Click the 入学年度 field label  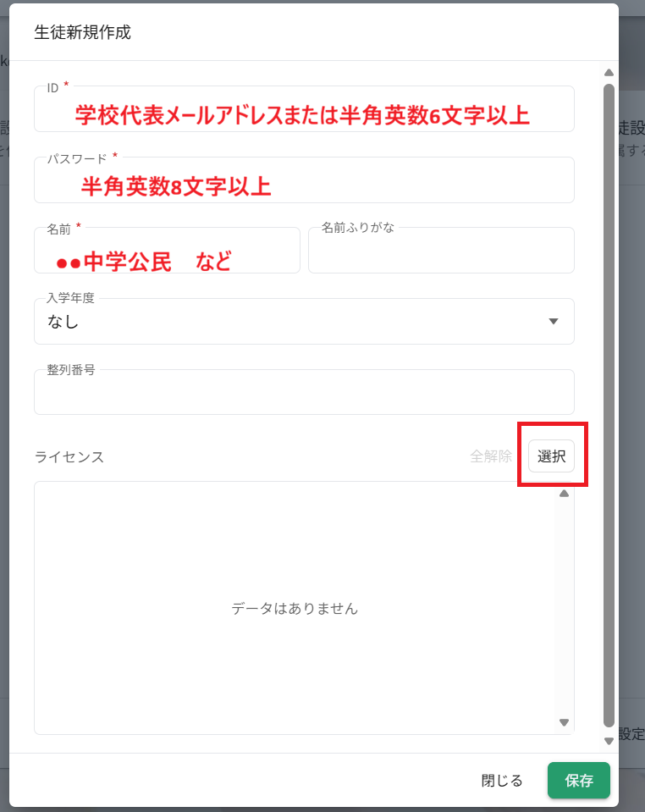(69, 298)
